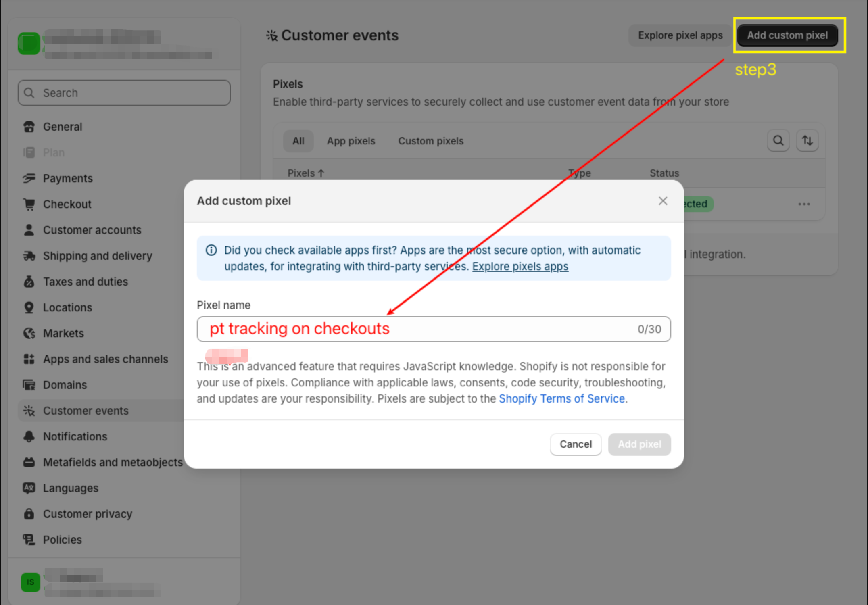Click the settings Search box
Viewport: 868px width, 605px height.
(124, 93)
